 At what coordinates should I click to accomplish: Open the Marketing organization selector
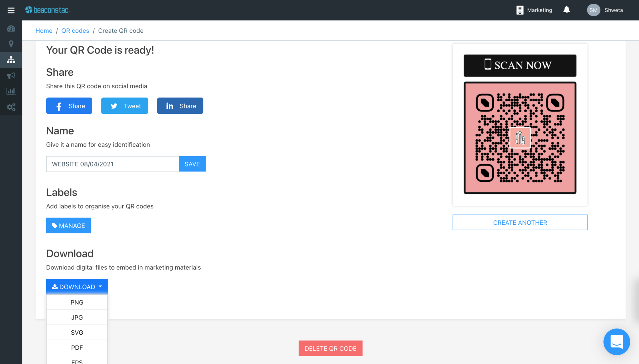click(534, 10)
